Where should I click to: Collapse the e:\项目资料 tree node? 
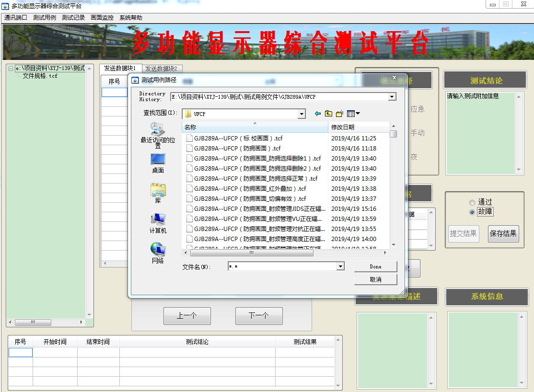coord(11,69)
